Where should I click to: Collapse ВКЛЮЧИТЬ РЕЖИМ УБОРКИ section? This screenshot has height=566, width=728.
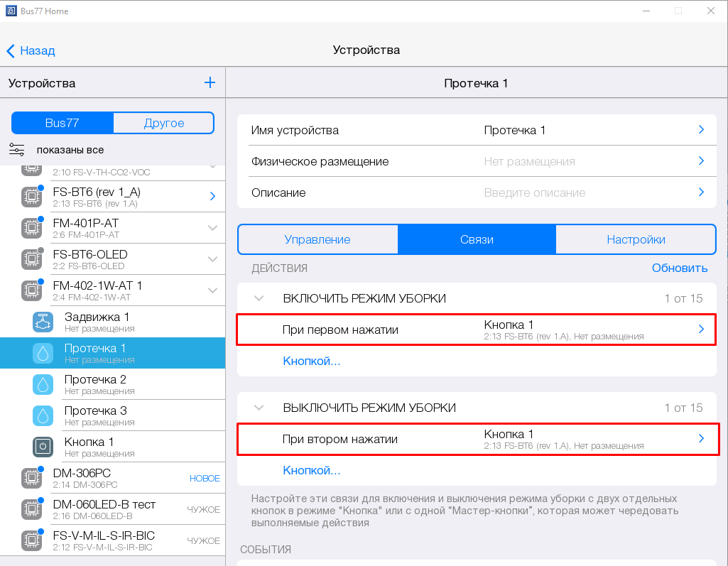[x=259, y=299]
